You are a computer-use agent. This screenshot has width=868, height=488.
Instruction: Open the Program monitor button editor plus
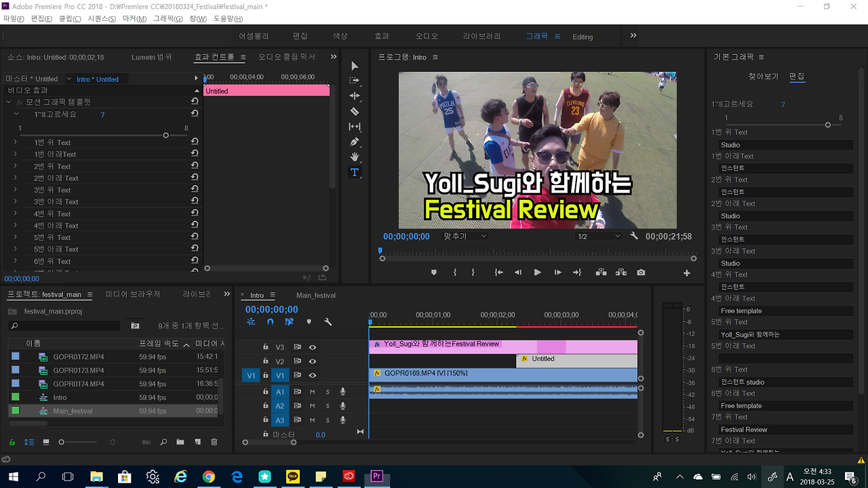pos(687,273)
